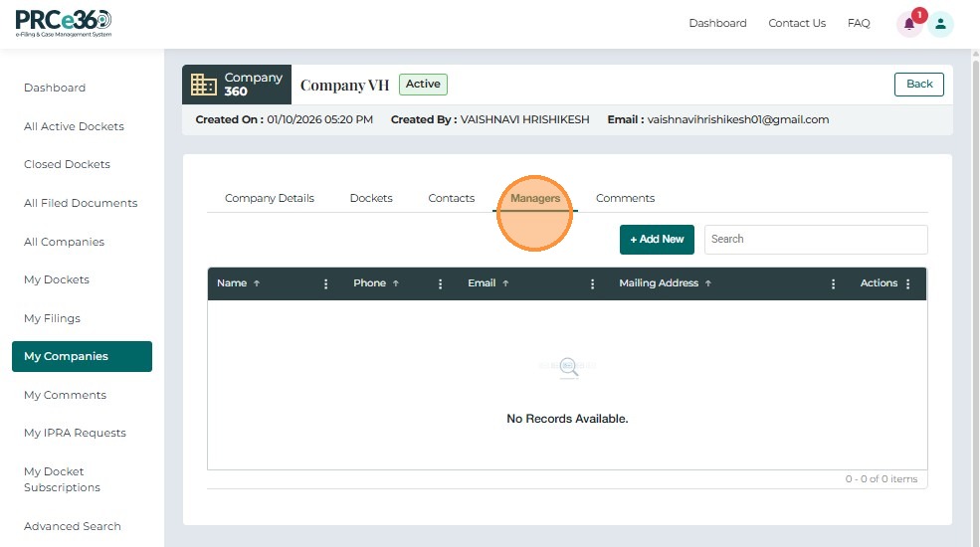Open the user profile avatar icon
This screenshot has width=980, height=547.
tap(940, 24)
